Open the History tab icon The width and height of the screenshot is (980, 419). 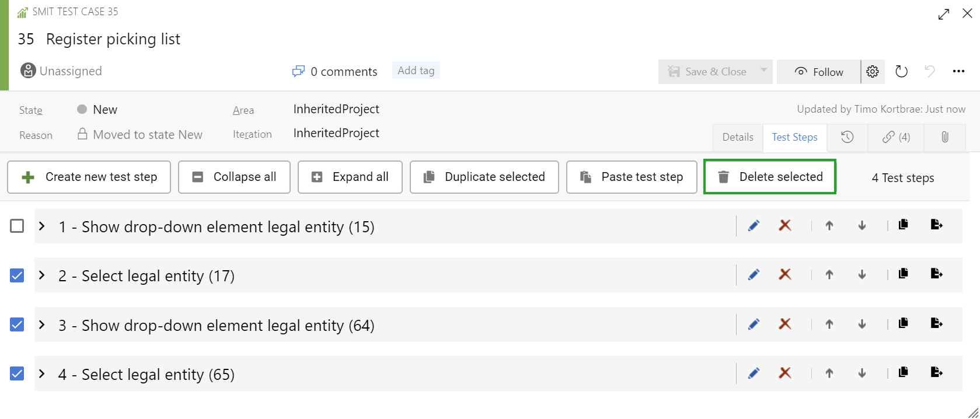point(847,137)
